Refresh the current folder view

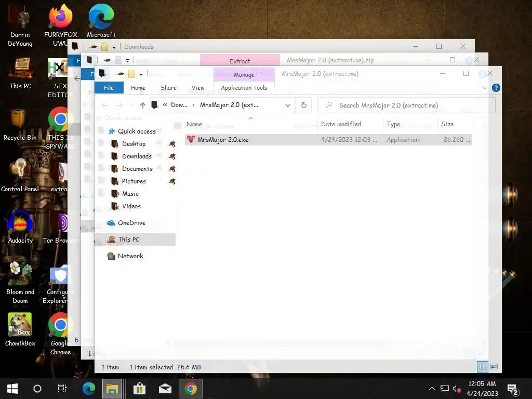click(x=304, y=105)
